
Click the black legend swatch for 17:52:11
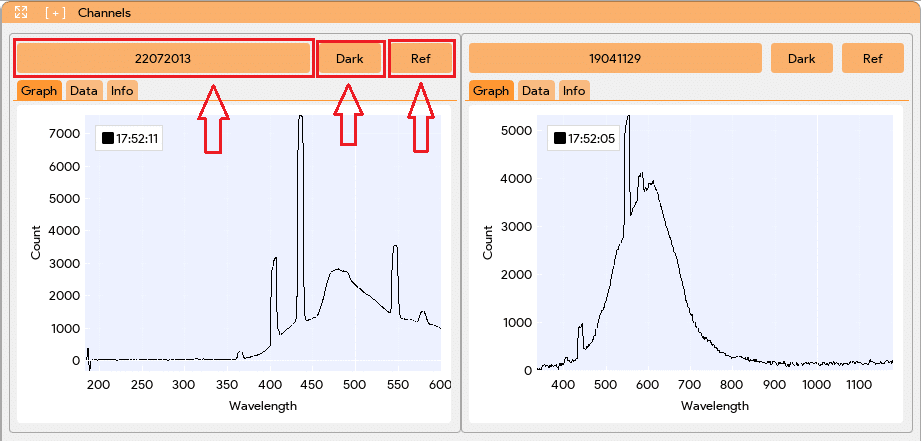point(107,139)
